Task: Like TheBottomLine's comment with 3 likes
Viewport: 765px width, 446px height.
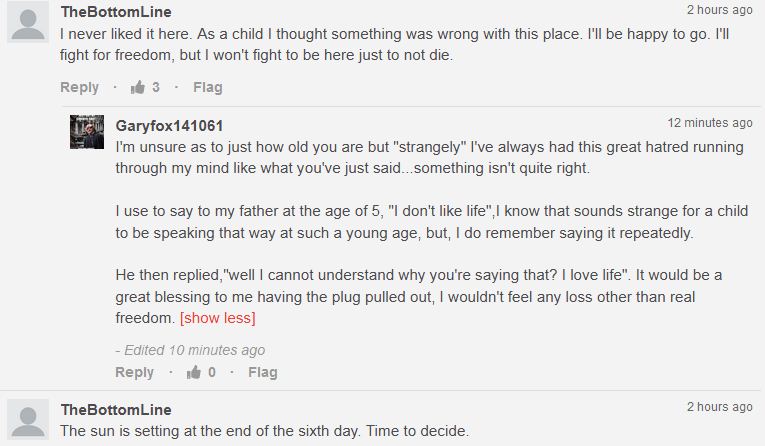Action: [x=138, y=87]
